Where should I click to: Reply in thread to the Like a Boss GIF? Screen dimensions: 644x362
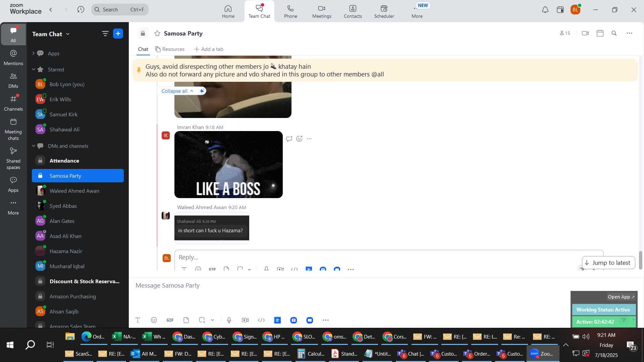[289, 139]
